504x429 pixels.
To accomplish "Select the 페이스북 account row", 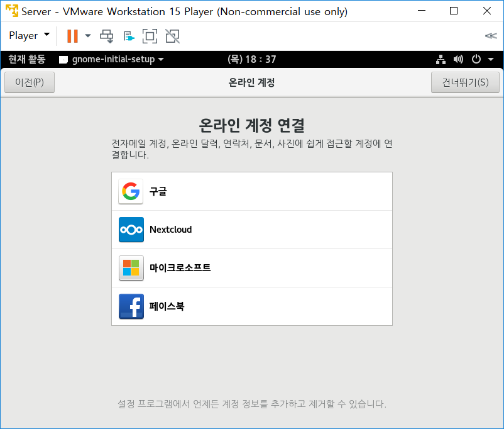I will point(252,306).
